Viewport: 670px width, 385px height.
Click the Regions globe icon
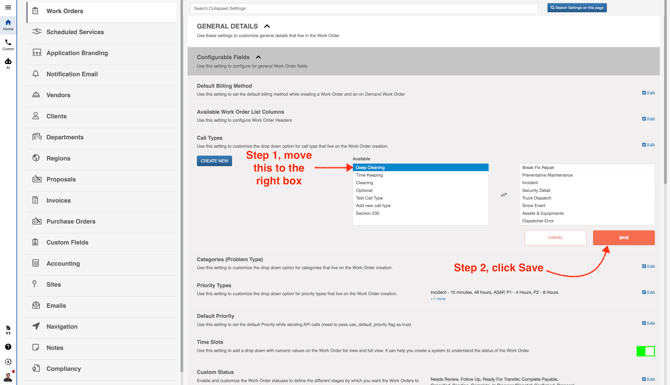click(36, 158)
